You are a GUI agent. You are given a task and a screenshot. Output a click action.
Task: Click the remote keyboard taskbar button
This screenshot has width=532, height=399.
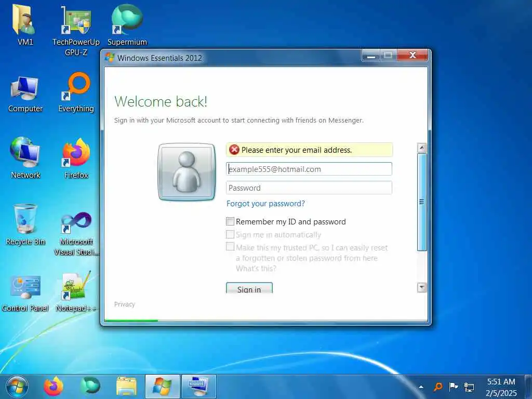pos(199,387)
